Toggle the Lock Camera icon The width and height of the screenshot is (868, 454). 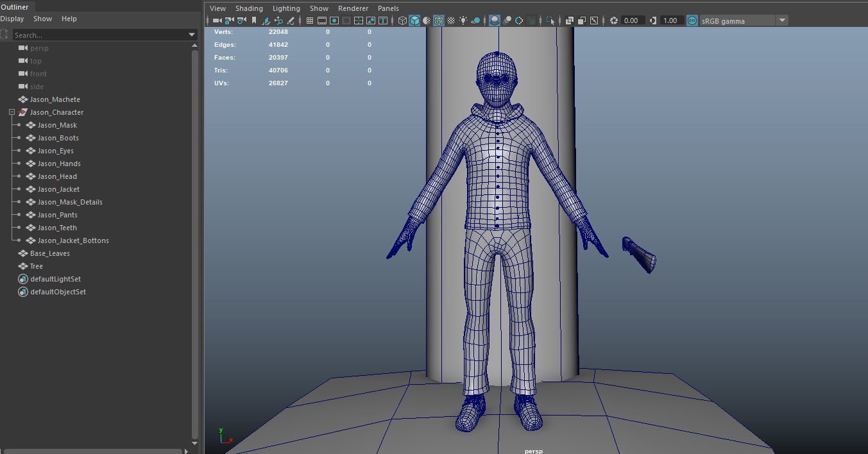[x=229, y=21]
